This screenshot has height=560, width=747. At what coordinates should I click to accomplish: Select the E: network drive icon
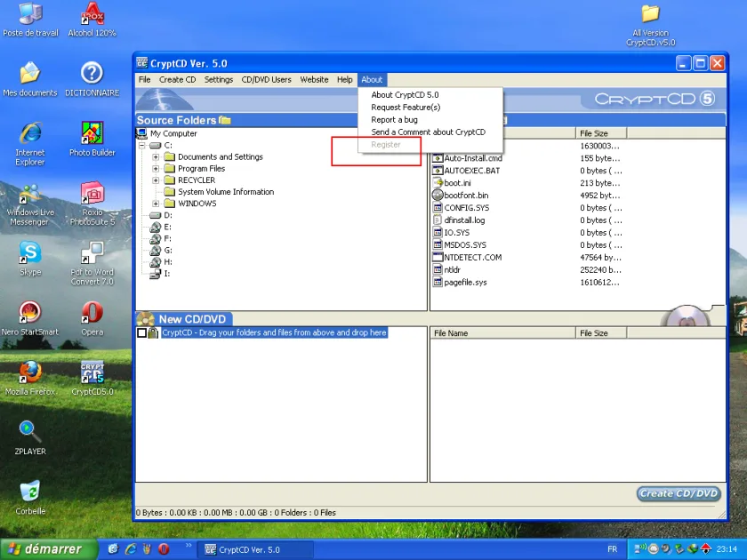156,228
